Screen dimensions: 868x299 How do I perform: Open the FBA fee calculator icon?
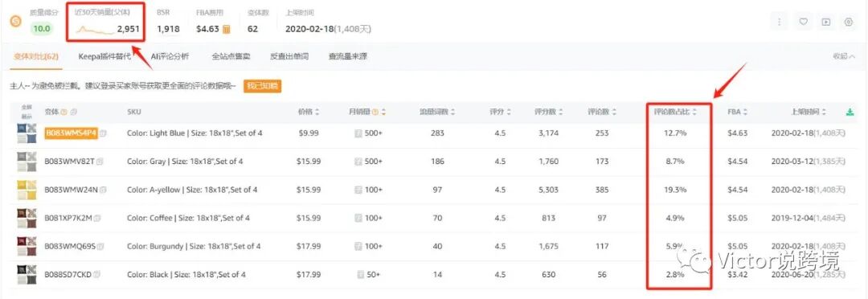pos(227,29)
